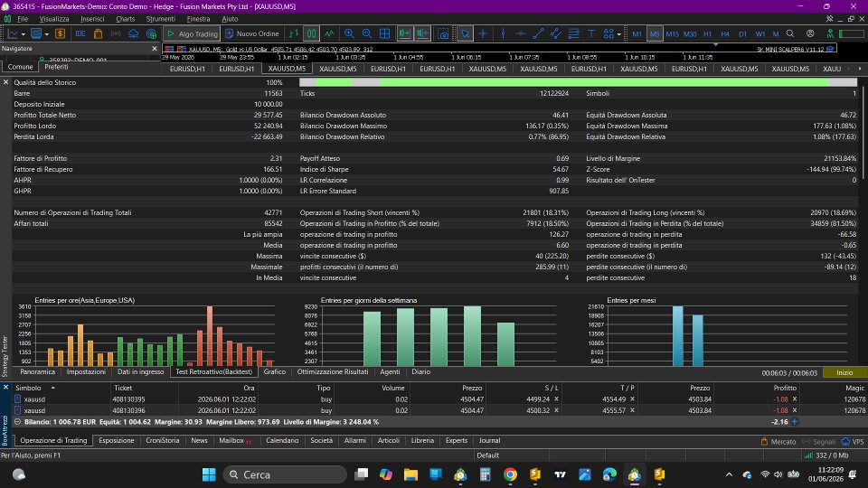
Task: Open the chart templates dropdown arrow
Action: click(x=46, y=34)
